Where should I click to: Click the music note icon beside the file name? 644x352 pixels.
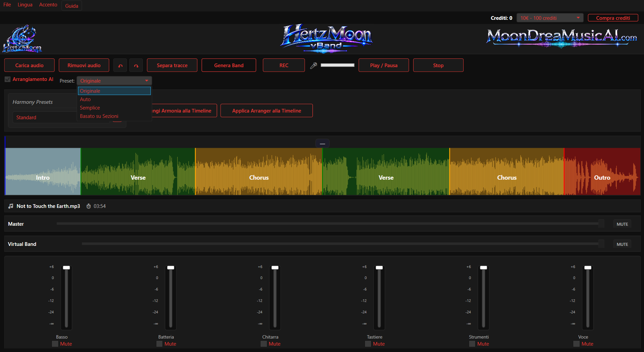coord(11,206)
